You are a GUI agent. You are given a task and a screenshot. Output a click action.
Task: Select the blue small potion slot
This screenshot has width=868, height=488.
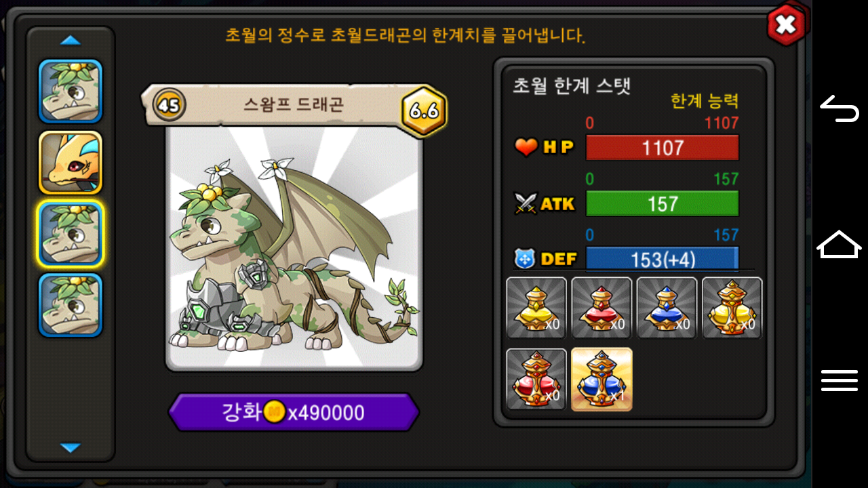pyautogui.click(x=667, y=308)
